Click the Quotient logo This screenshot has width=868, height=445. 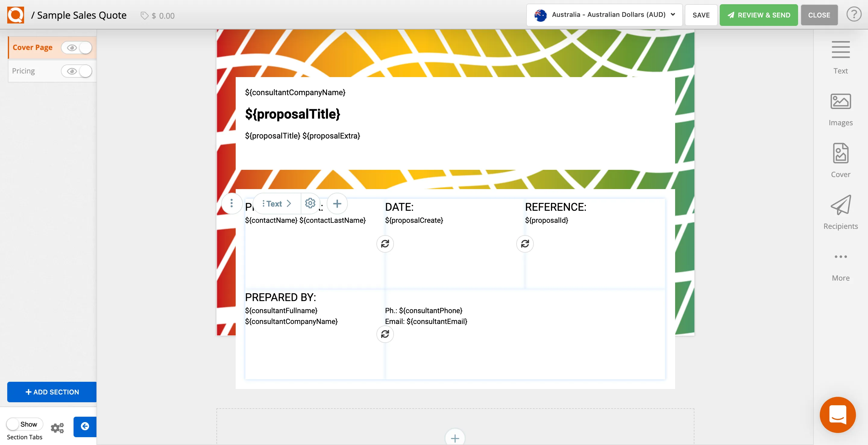tap(15, 15)
